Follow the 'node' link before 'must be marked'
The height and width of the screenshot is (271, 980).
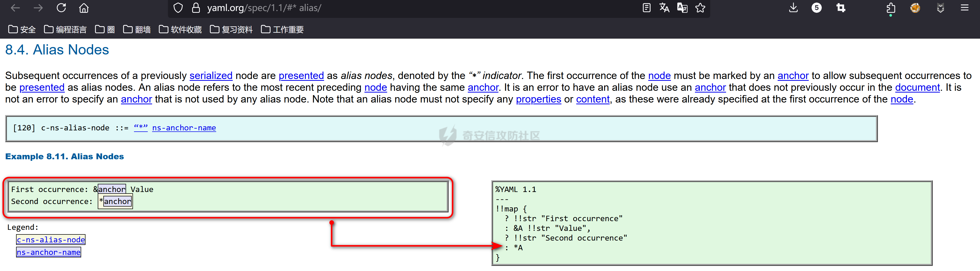pyautogui.click(x=659, y=75)
